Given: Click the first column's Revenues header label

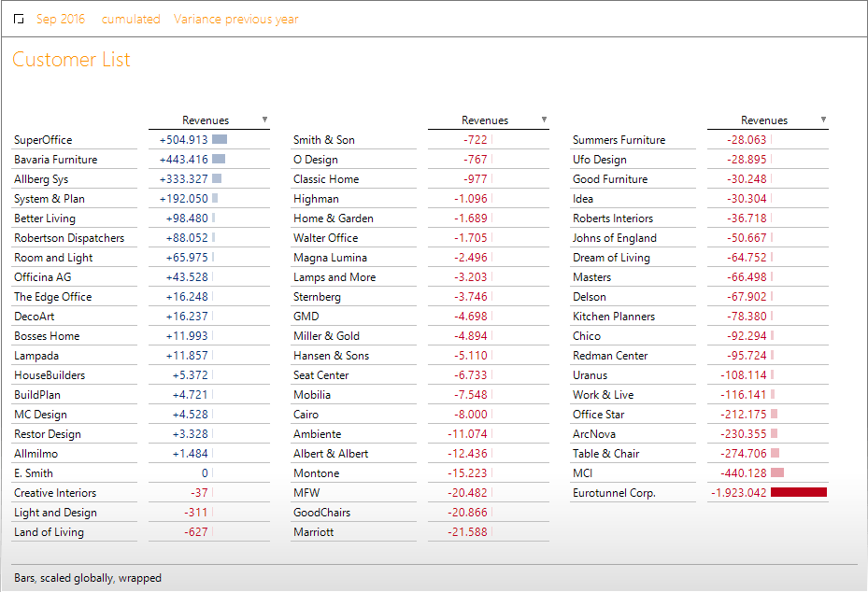Looking at the screenshot, I should tap(205, 120).
